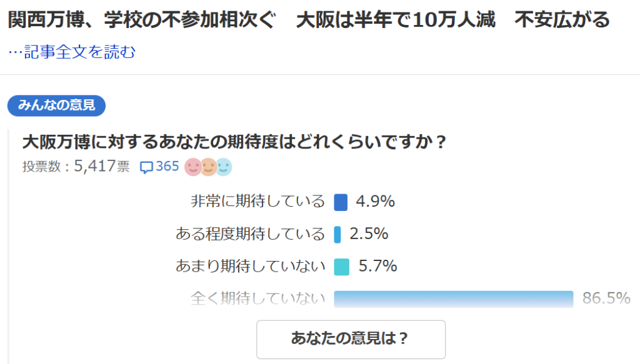Click the みんなの意見 badge

pyautogui.click(x=56, y=106)
